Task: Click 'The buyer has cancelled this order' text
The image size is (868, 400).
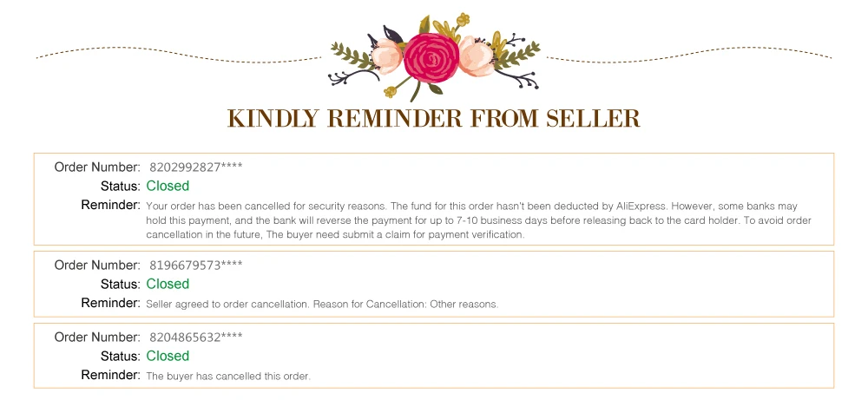Action: [x=228, y=377]
